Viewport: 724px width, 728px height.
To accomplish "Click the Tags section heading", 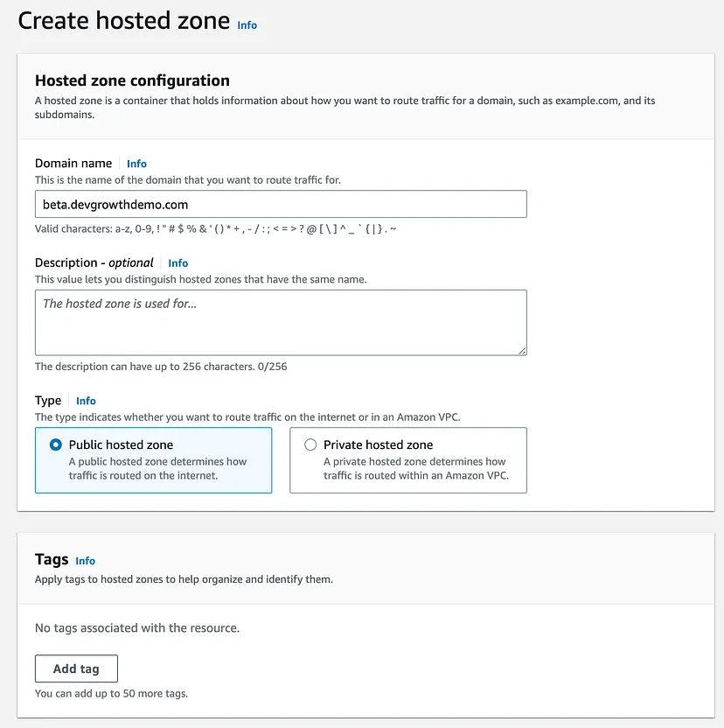I will pos(50,560).
